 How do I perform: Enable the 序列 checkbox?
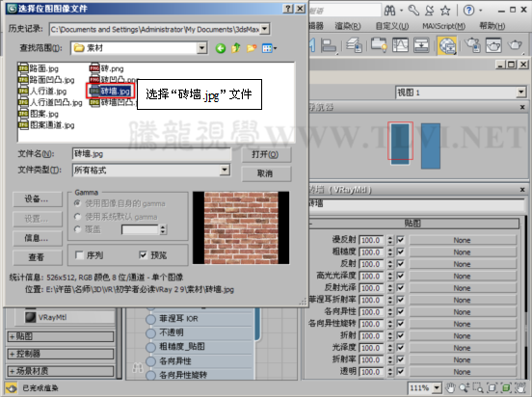tap(79, 254)
